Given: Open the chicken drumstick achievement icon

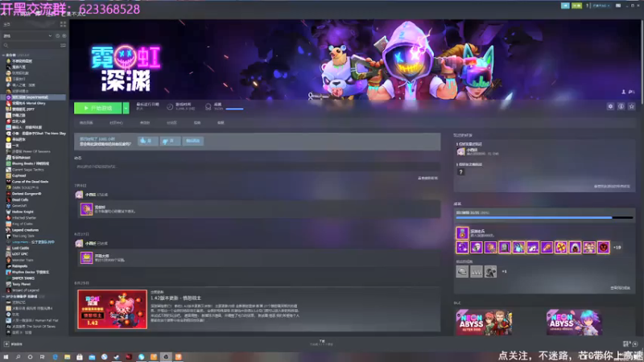Looking at the screenshot, I should pos(547,247).
